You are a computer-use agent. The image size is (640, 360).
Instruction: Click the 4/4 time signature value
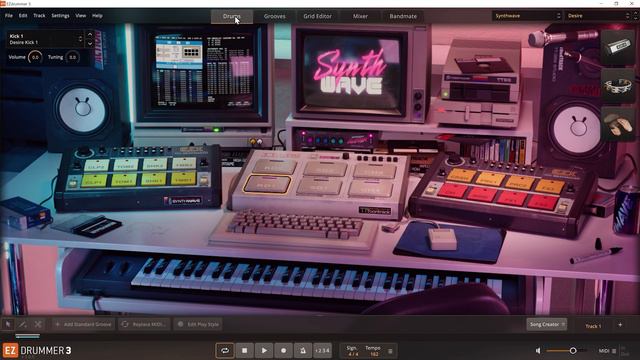353,354
